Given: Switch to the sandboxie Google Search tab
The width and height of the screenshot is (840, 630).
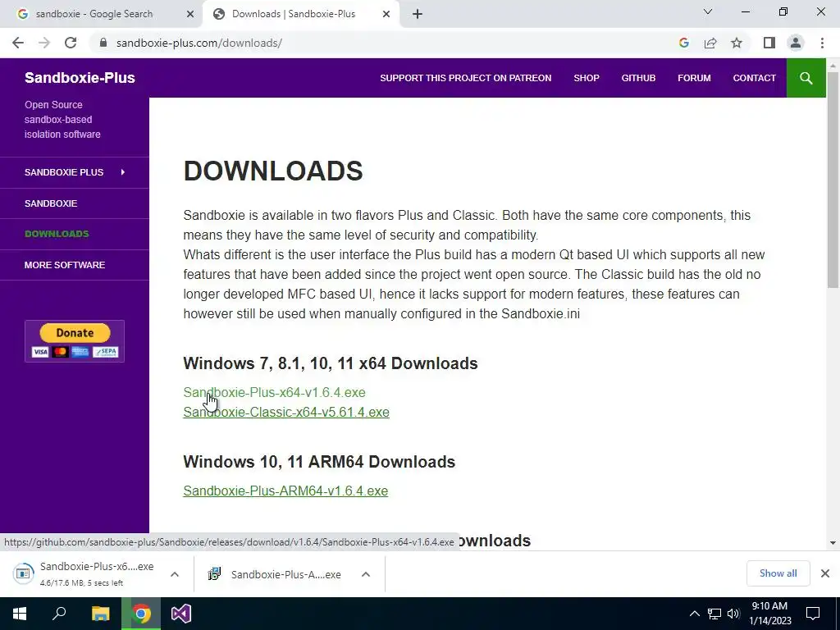Looking at the screenshot, I should pyautogui.click(x=102, y=14).
